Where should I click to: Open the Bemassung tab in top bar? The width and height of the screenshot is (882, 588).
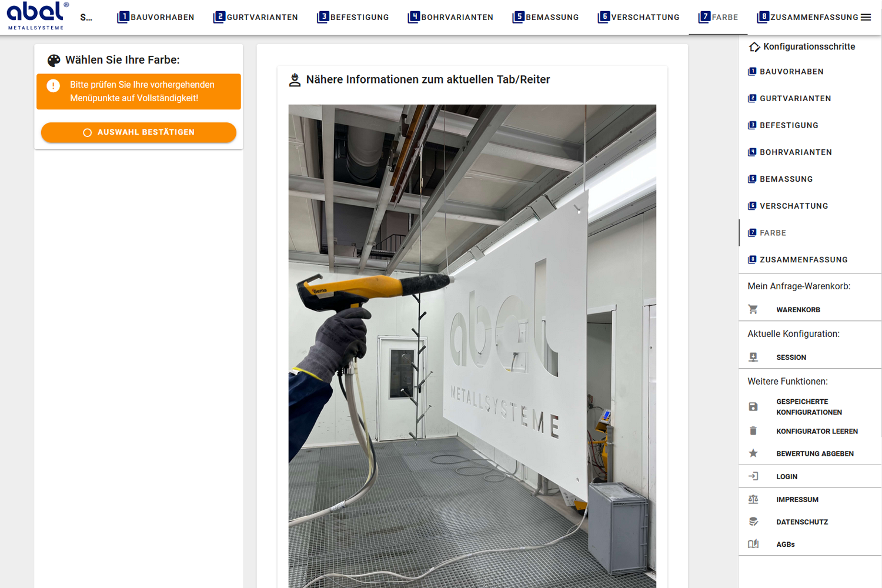pos(546,17)
